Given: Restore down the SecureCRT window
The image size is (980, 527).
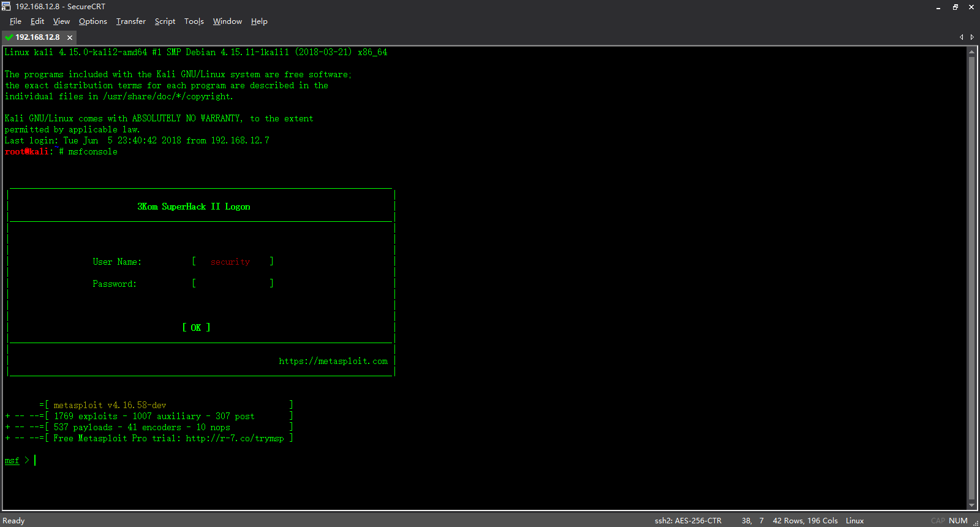Looking at the screenshot, I should [x=955, y=7].
